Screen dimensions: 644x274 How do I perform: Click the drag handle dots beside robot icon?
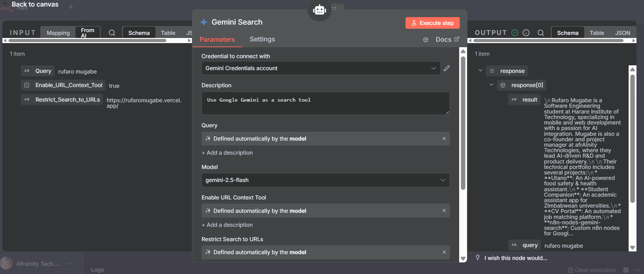[x=334, y=9]
